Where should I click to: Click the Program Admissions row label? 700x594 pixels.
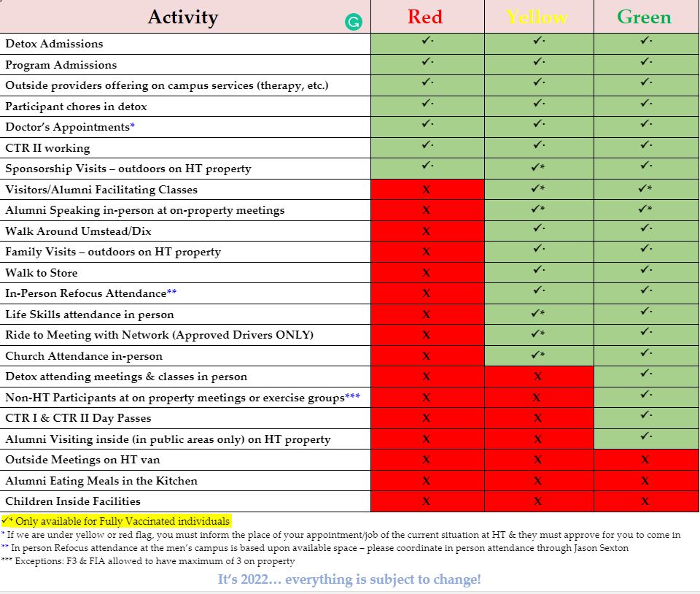click(61, 65)
